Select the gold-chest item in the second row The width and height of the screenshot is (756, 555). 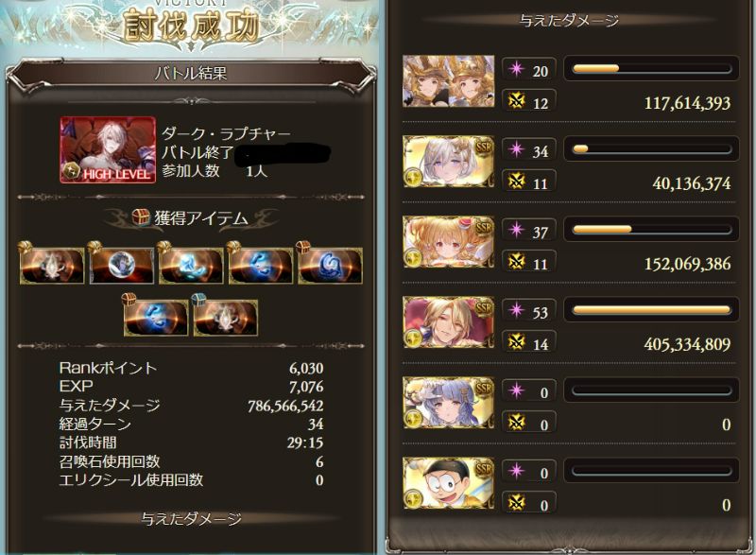click(156, 318)
